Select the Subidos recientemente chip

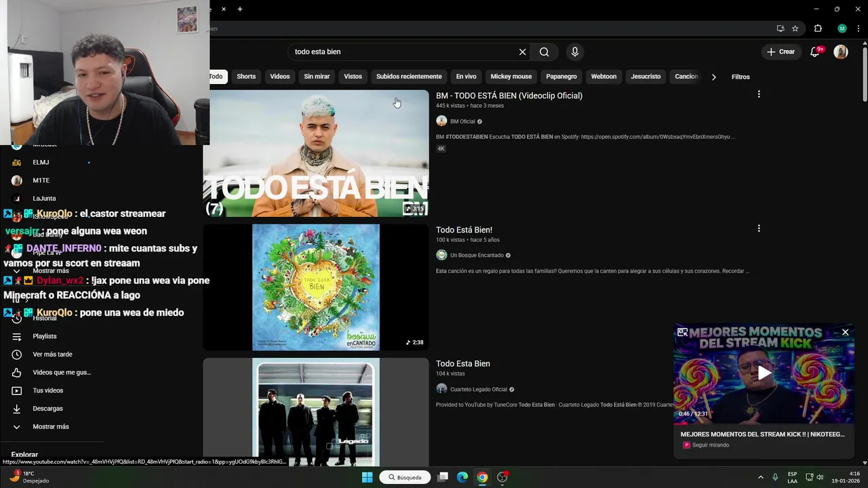click(409, 77)
